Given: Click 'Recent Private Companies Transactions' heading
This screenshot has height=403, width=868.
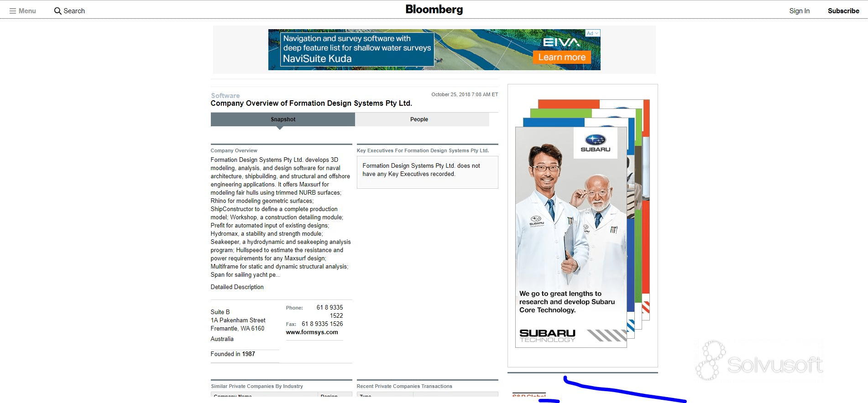Looking at the screenshot, I should point(404,386).
